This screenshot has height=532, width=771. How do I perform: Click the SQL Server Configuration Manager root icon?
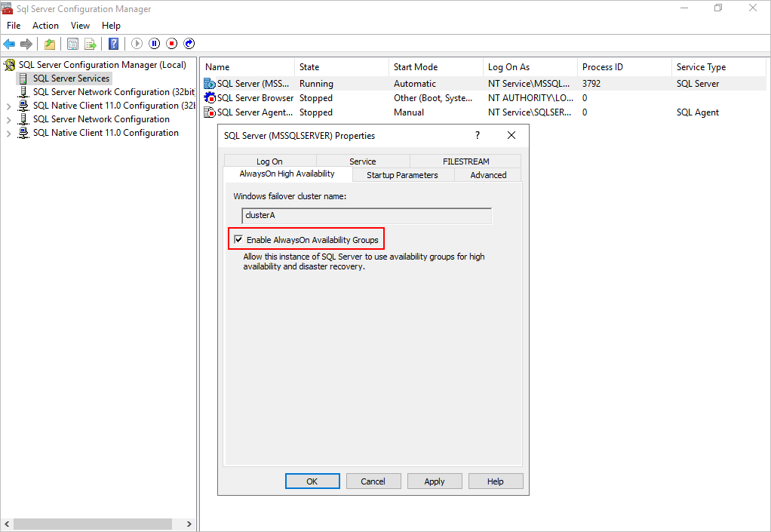[10, 65]
